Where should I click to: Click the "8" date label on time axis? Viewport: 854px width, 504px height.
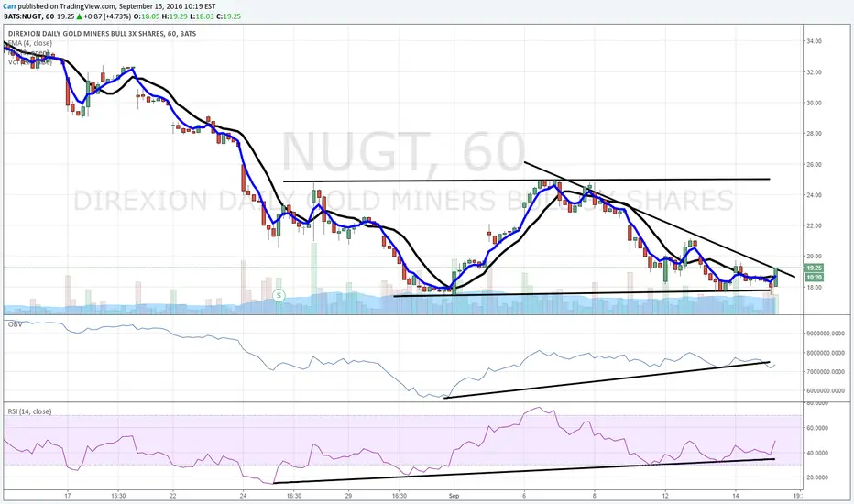pos(595,496)
